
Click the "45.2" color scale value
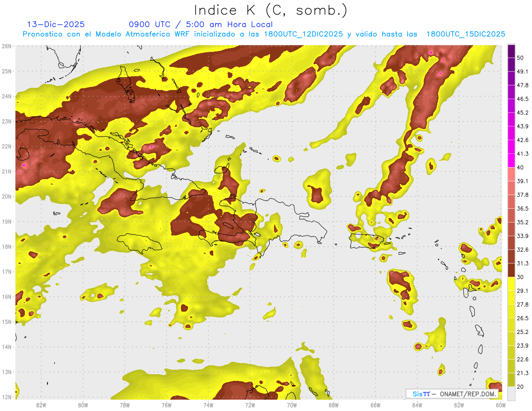pyautogui.click(x=523, y=113)
